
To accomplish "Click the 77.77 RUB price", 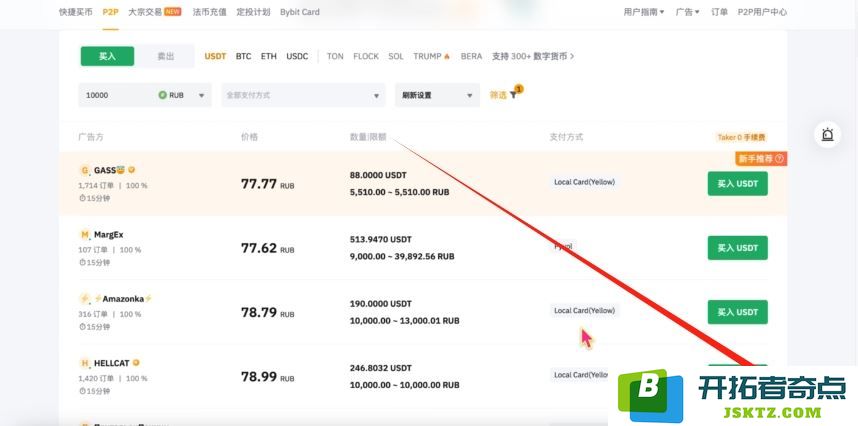I will (x=268, y=184).
